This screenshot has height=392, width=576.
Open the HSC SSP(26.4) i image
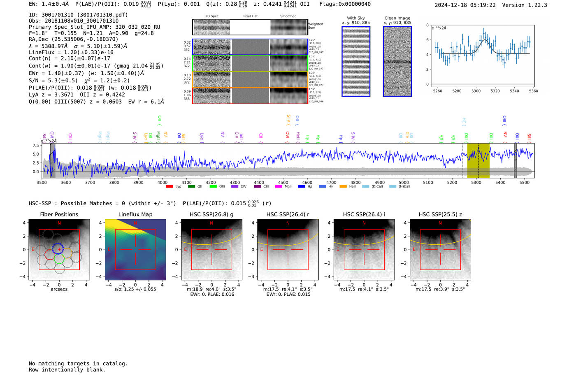[364, 249]
